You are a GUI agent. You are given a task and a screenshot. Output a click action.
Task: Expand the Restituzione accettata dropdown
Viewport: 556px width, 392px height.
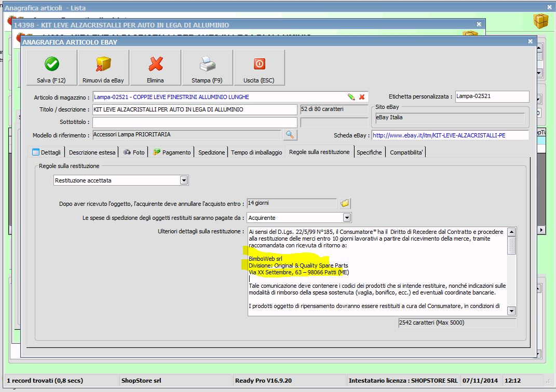tap(184, 180)
